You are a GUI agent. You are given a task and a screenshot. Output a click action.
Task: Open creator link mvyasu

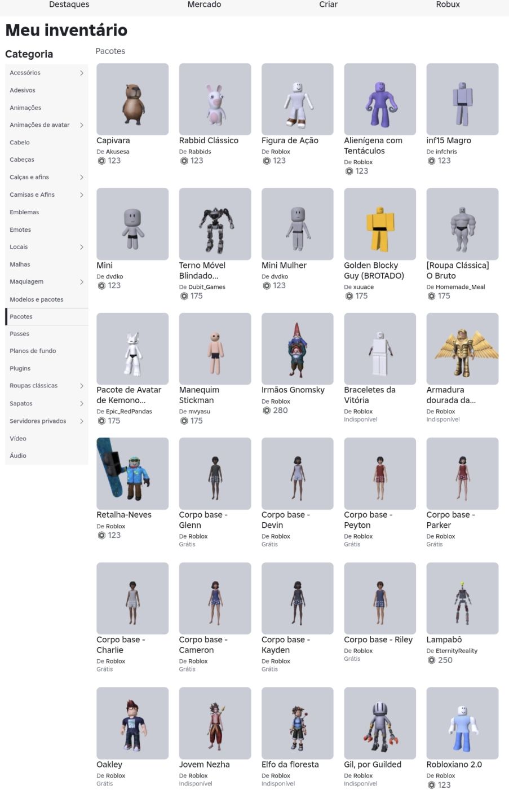click(200, 412)
